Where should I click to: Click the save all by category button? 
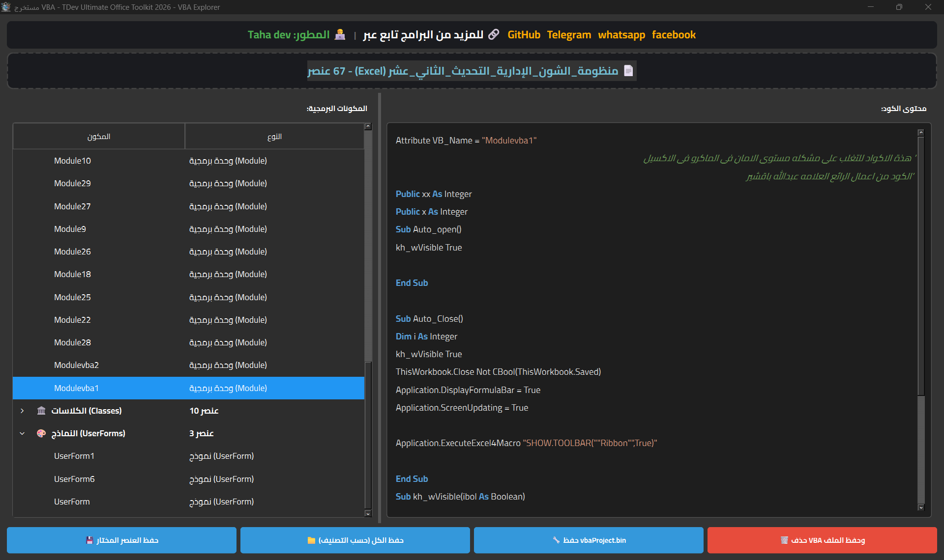point(355,540)
